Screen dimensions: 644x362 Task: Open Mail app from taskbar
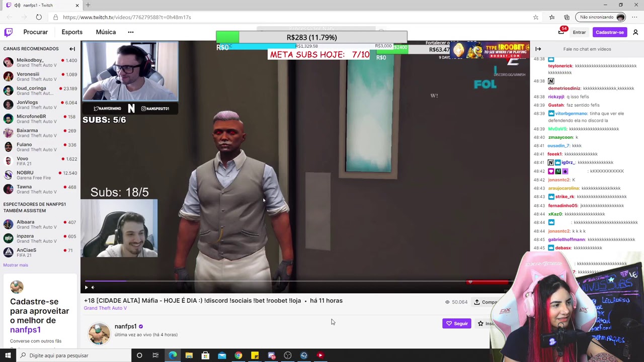222,355
